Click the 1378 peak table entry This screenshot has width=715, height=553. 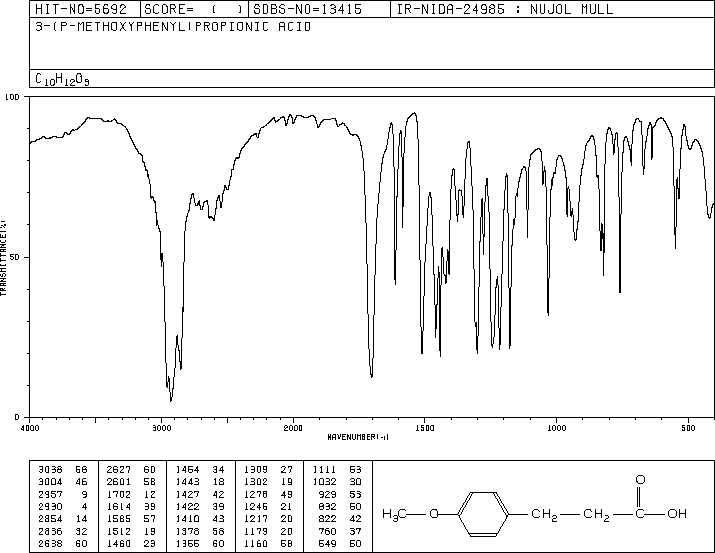click(200, 531)
